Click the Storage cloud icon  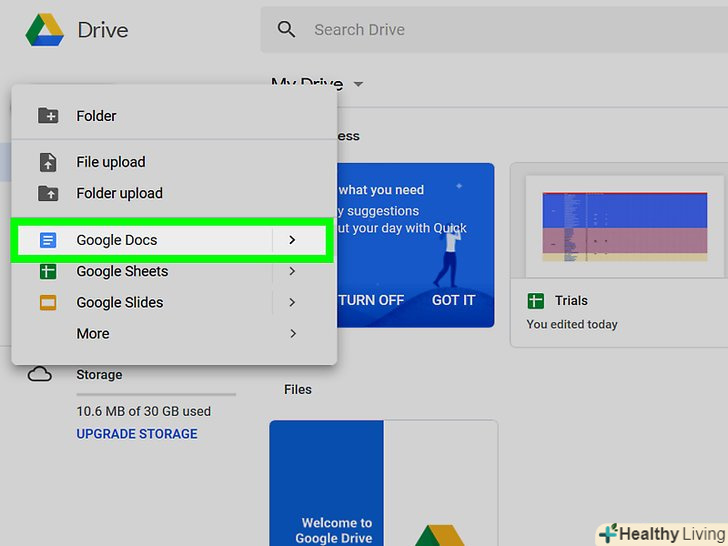tap(40, 375)
